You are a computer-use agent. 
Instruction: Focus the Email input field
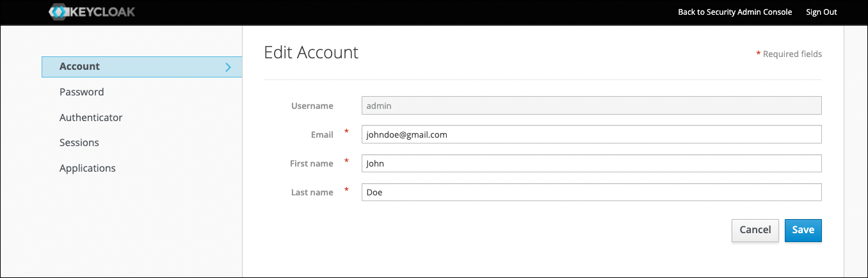coord(591,135)
